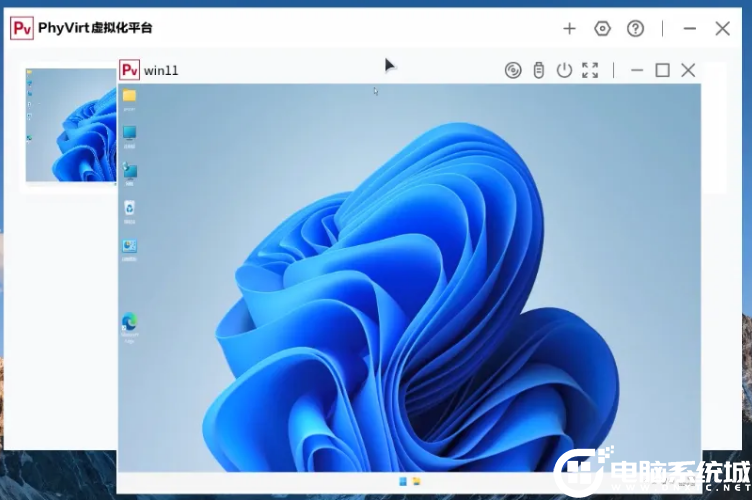752x500 pixels.
Task: Click the win11 window title text
Action: point(161,71)
